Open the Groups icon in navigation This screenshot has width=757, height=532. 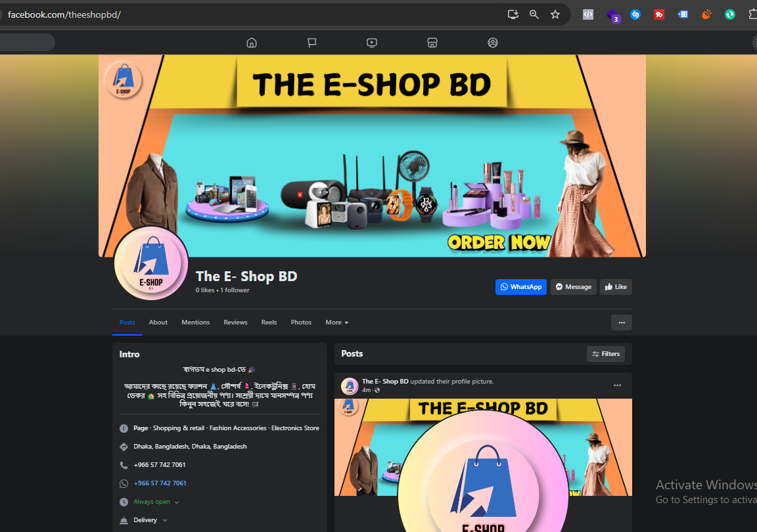point(493,43)
